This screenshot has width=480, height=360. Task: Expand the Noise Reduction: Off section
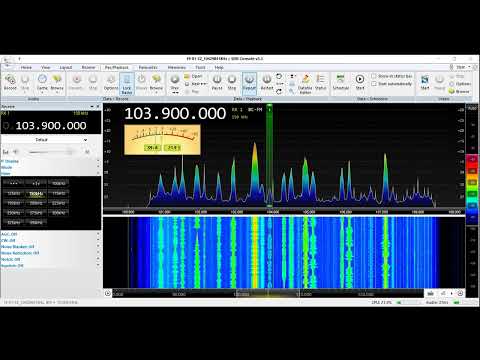(x=50, y=253)
